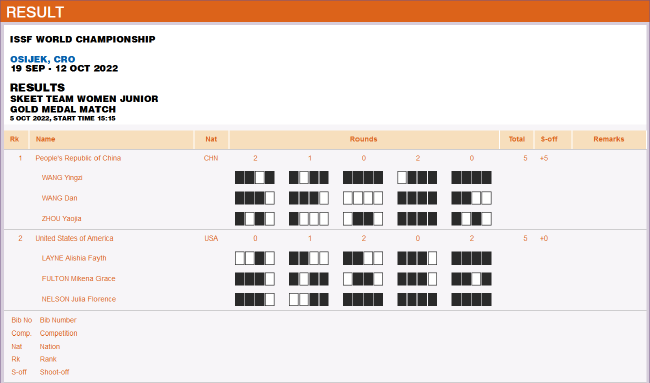
Task: Click the RESULT banner title
Action: click(35, 12)
